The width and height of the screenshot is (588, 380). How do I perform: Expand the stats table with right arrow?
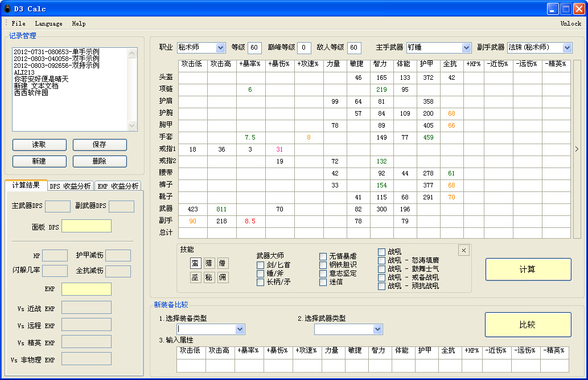coord(577,149)
